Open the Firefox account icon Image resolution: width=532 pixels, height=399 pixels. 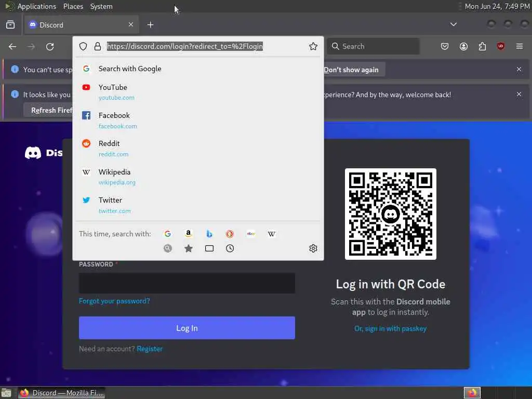463,46
